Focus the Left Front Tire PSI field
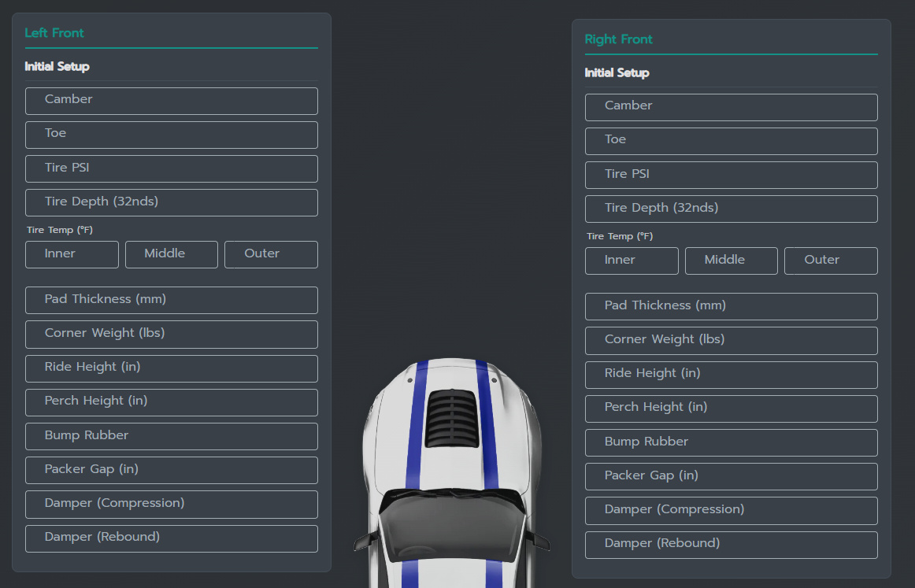Image resolution: width=915 pixels, height=588 pixels. pos(171,168)
